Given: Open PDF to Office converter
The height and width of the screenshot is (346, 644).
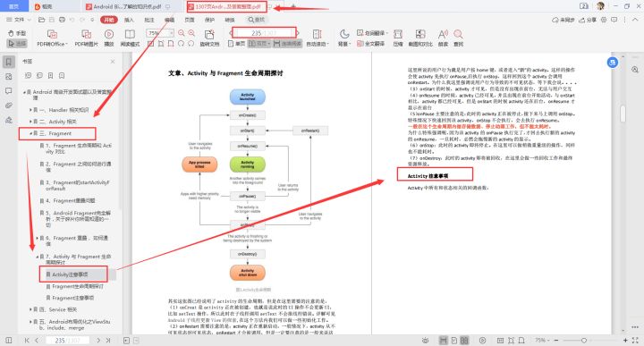Looking at the screenshot, I should (x=52, y=38).
